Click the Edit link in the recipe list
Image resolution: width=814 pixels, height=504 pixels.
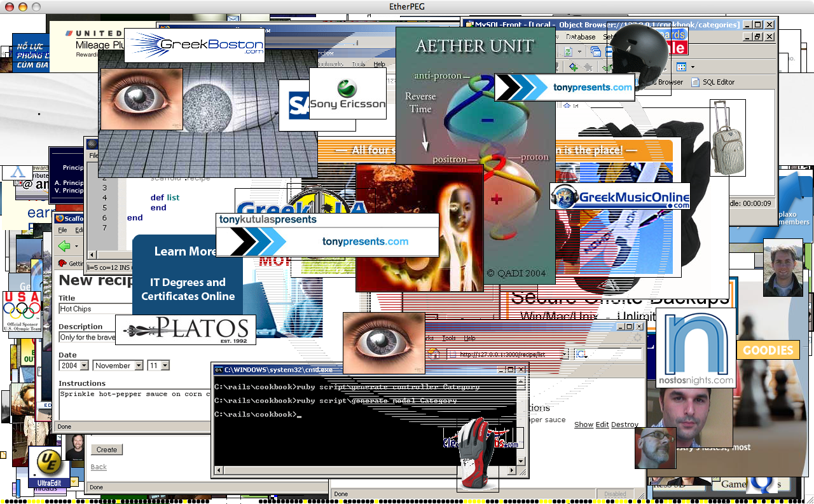coord(602,425)
